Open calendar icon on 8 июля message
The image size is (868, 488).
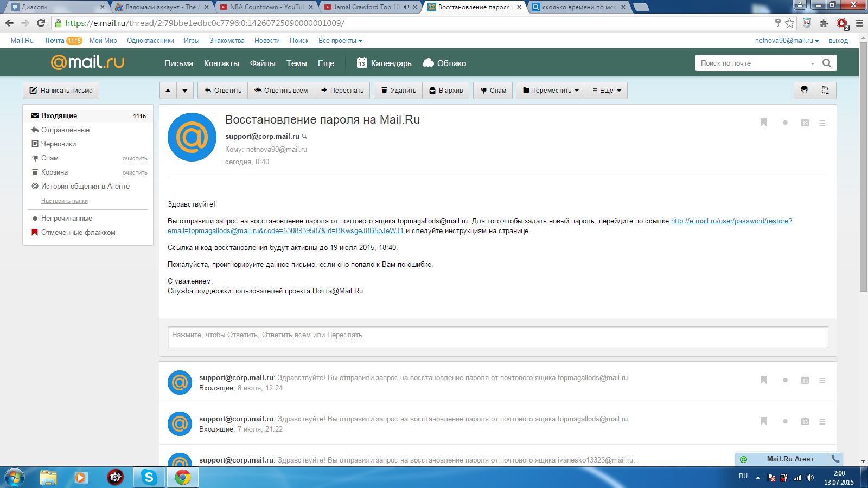805,381
